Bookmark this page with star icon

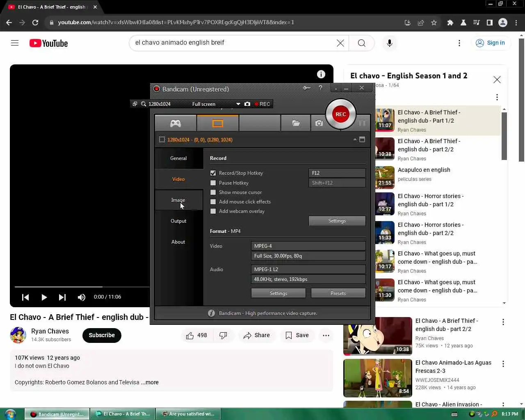434,23
